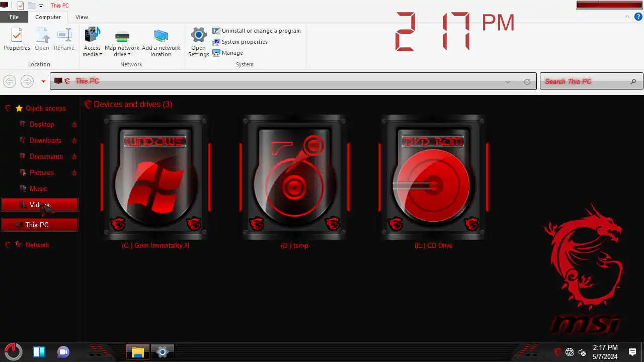
Task: Collapse the ribbon with the chevron
Action: point(627,17)
